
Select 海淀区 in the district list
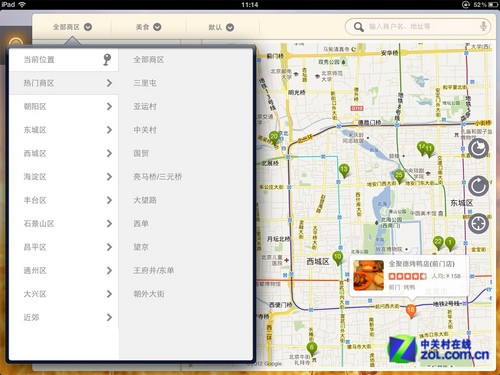point(64,177)
